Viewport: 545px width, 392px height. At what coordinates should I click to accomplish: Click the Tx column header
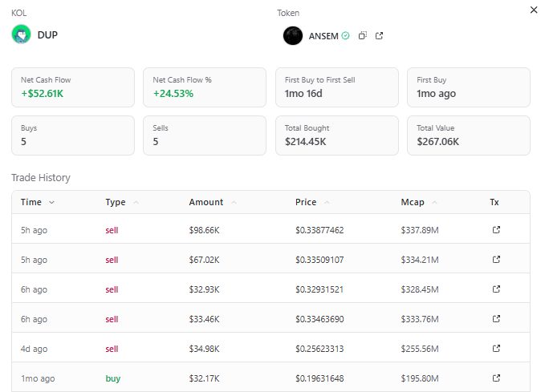point(494,202)
